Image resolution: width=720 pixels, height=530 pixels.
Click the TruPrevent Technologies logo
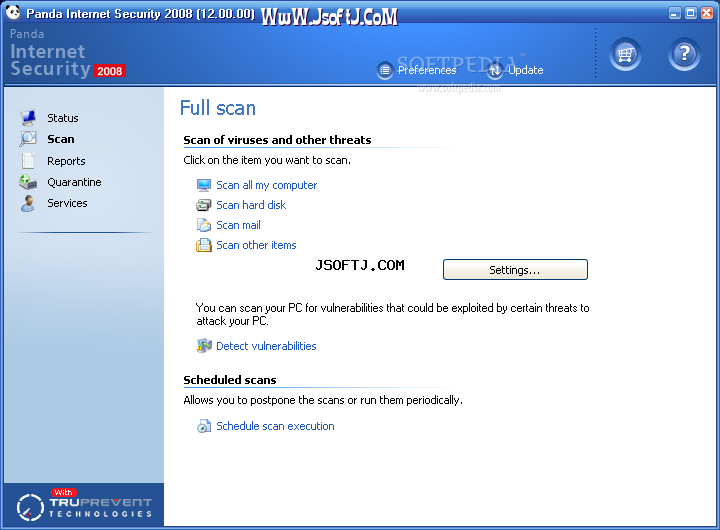pos(84,505)
